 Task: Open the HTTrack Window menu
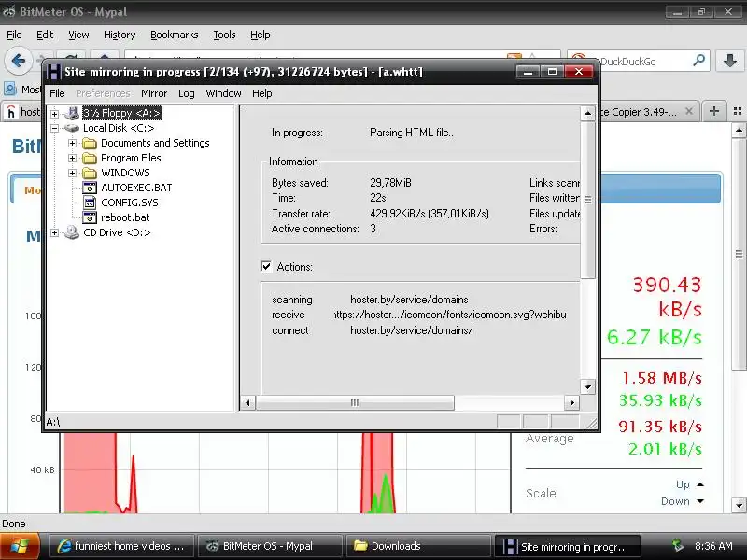pos(223,93)
